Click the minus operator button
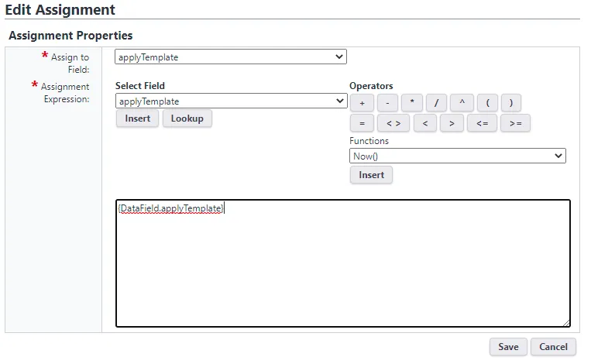Image resolution: width=591 pixels, height=364 pixels. tap(387, 103)
